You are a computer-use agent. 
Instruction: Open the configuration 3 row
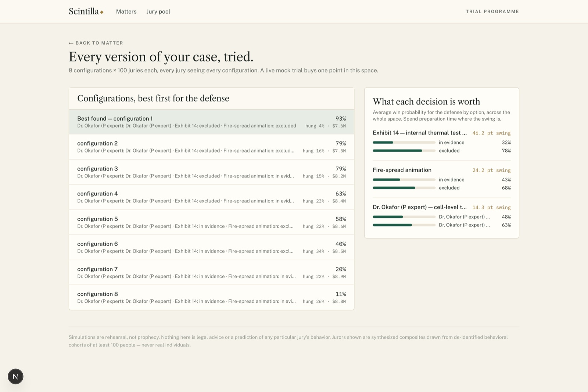tap(211, 172)
